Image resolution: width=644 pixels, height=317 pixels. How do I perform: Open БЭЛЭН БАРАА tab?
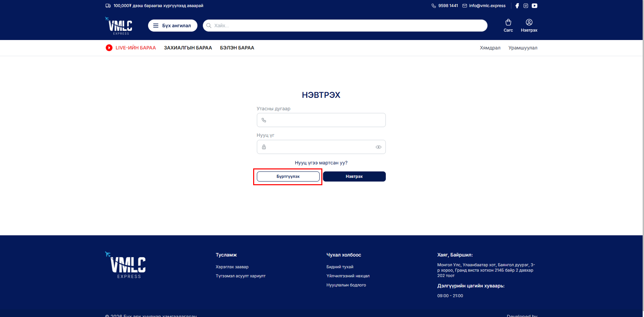click(x=237, y=48)
